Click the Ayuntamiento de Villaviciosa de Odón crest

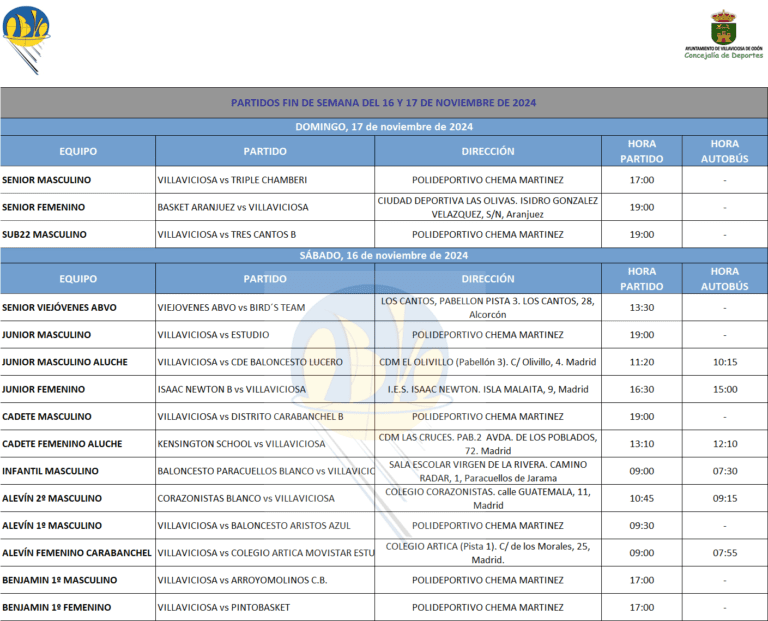click(x=723, y=27)
